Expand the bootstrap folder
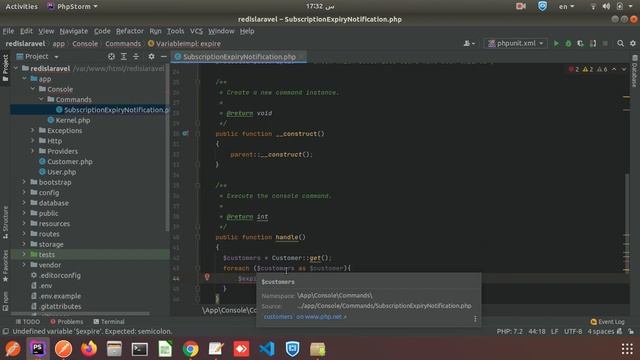This screenshot has width=640, height=360. [24, 182]
